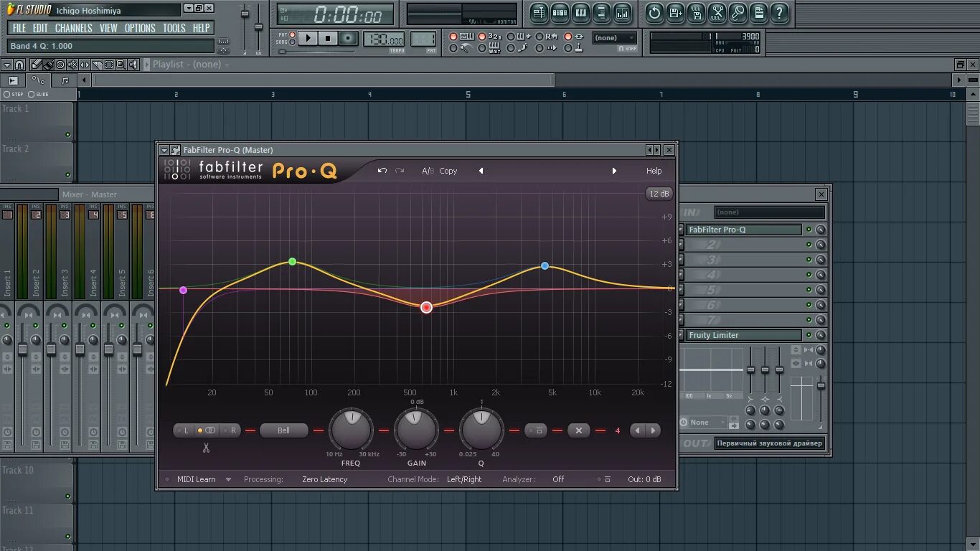Open the audio editor scissors icon
The width and height of the screenshot is (980, 551).
pos(717,12)
